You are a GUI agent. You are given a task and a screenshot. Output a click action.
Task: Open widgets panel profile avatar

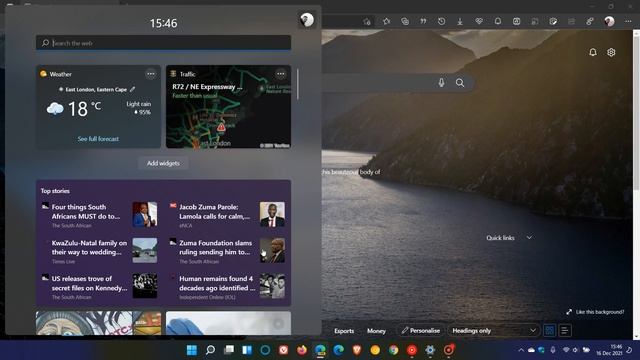(307, 19)
